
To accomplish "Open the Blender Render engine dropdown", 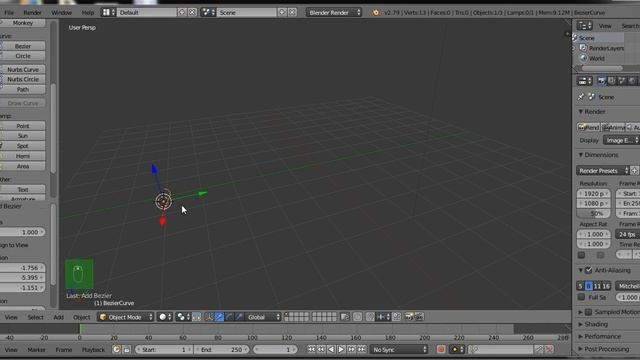I will tap(334, 13).
